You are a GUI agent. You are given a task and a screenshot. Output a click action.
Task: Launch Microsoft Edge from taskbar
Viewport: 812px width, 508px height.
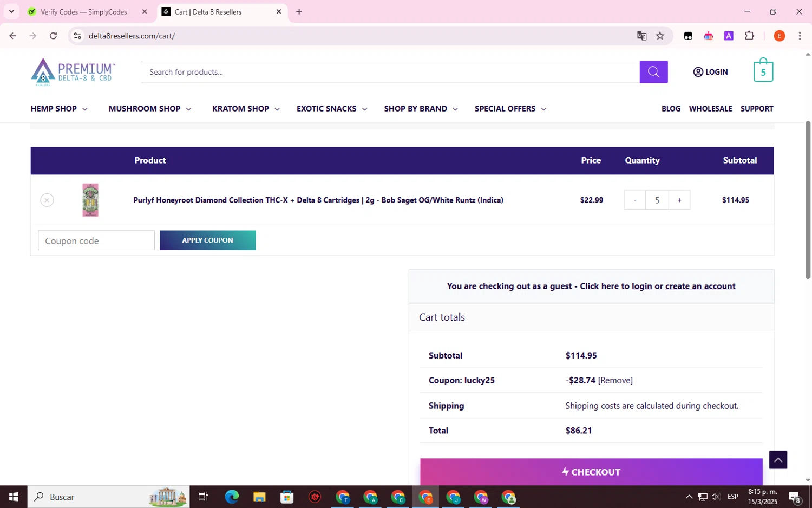click(x=232, y=497)
